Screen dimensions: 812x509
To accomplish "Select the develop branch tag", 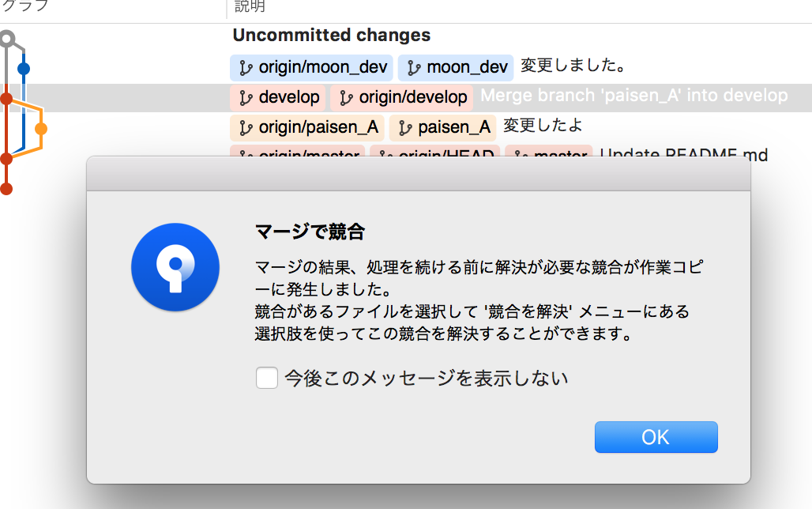I will click(278, 97).
